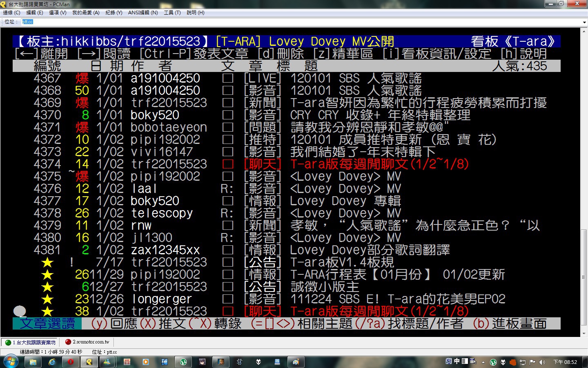This screenshot has width=588, height=368.
Task: Open the KMPlayer taskbar icon
Action: tap(165, 362)
